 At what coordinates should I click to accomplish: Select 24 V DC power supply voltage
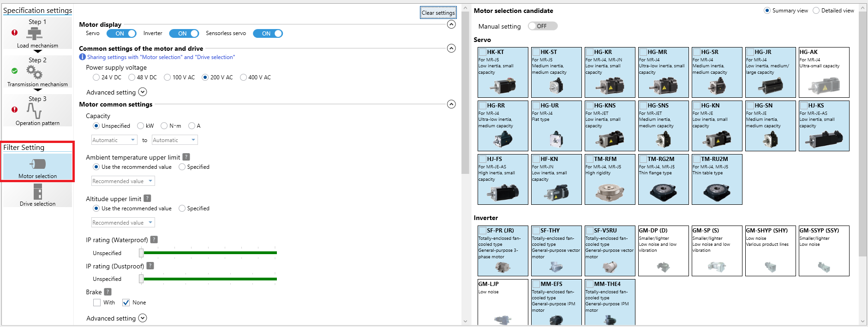(x=96, y=77)
